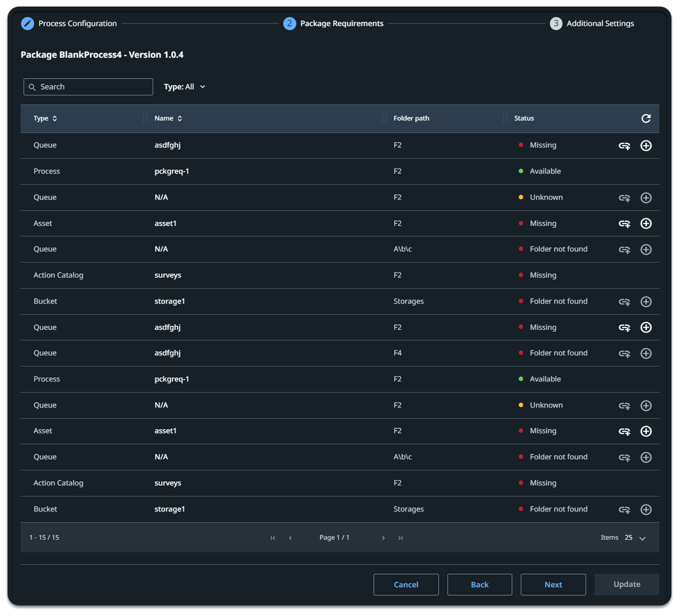Screen dimensions: 685x616
Task: Click the plus icon on the asset1 row
Action: pos(646,223)
